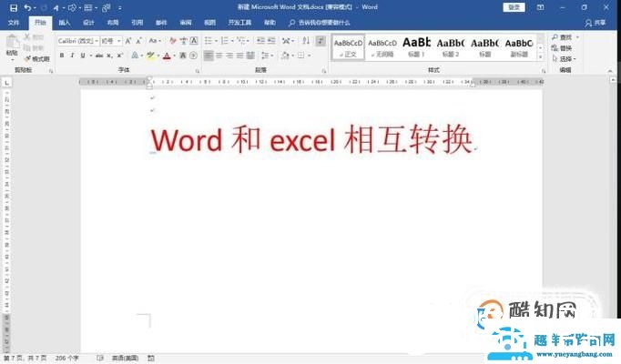Increase font size with the grow font icon

[x=128, y=41]
